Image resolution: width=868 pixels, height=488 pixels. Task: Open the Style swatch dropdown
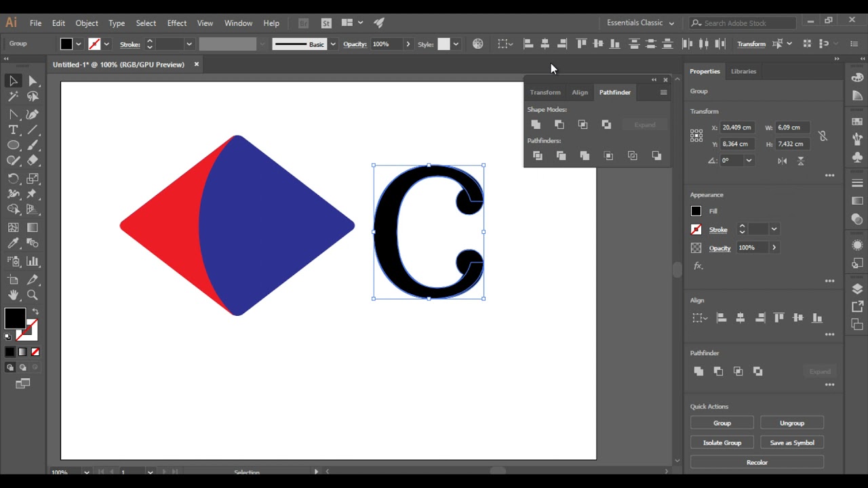(456, 44)
